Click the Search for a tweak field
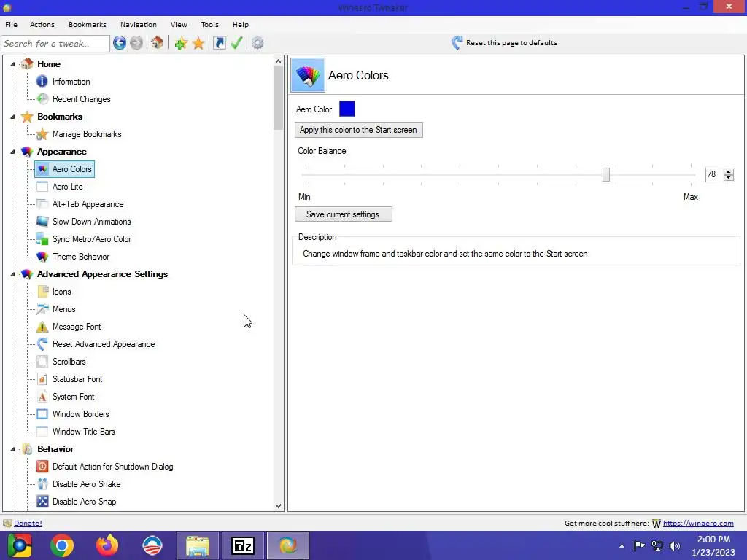The image size is (747, 560). (x=55, y=43)
